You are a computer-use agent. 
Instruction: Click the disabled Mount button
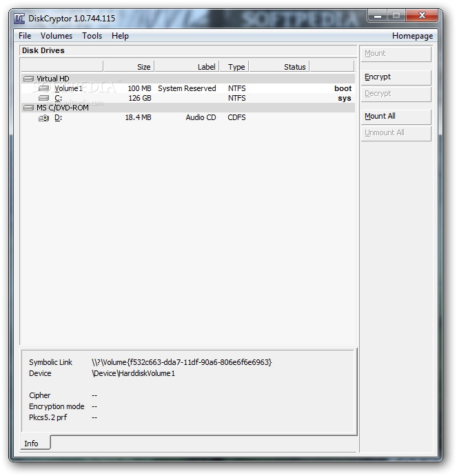coord(396,54)
